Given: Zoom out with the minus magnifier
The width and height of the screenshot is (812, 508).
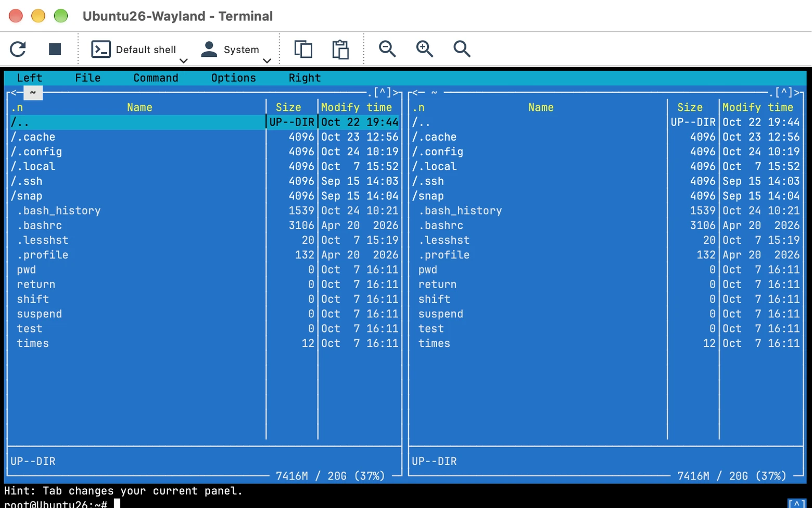Looking at the screenshot, I should [x=387, y=49].
